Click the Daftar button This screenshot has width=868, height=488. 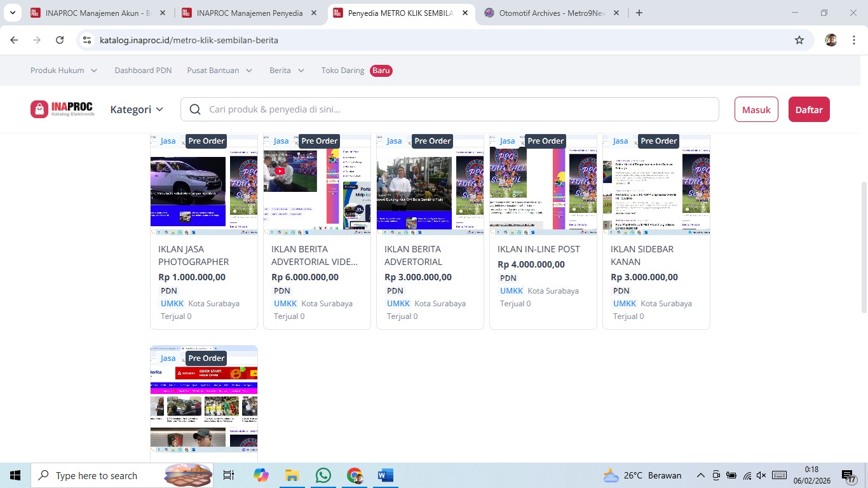(x=809, y=109)
